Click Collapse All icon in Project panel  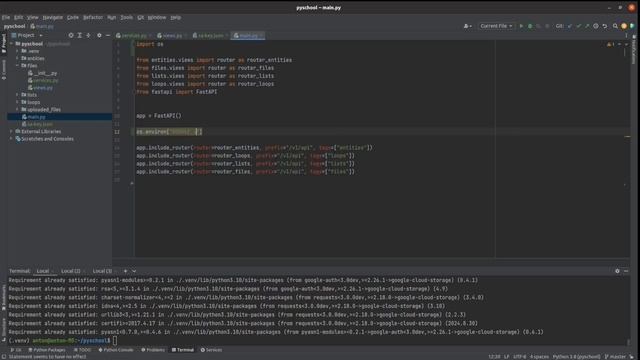tap(88, 36)
